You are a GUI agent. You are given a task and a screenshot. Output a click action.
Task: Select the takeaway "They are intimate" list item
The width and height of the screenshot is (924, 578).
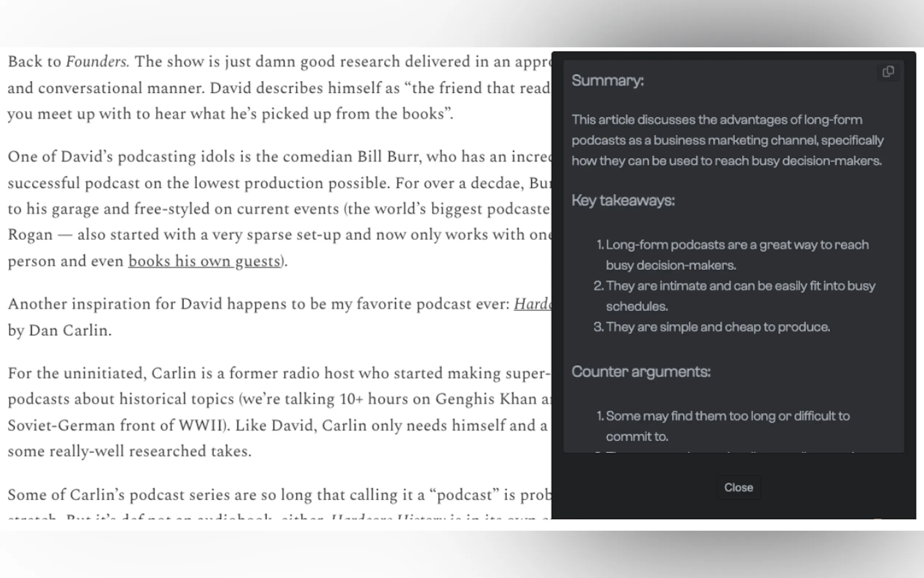[740, 296]
